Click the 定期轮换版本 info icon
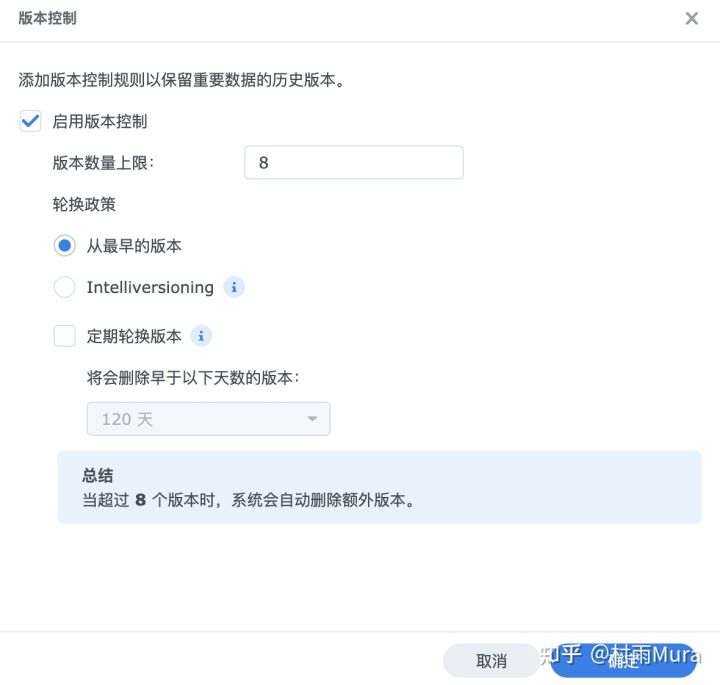The width and height of the screenshot is (720, 685). point(201,336)
